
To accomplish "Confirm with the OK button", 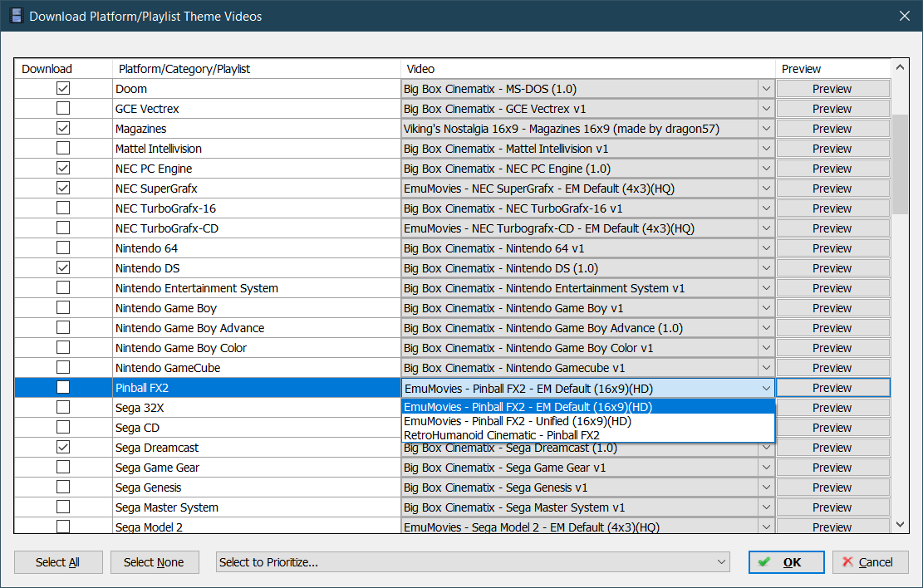I will 787,562.
